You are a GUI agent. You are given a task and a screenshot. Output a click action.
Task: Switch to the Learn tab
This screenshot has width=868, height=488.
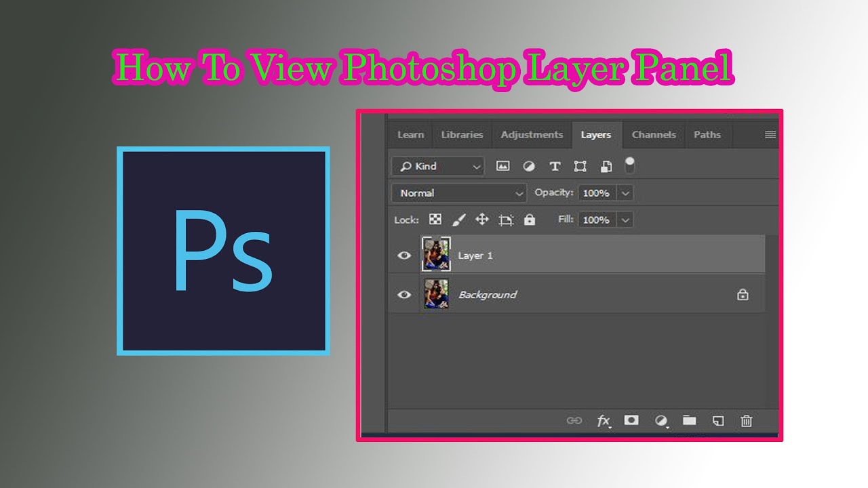tap(410, 135)
